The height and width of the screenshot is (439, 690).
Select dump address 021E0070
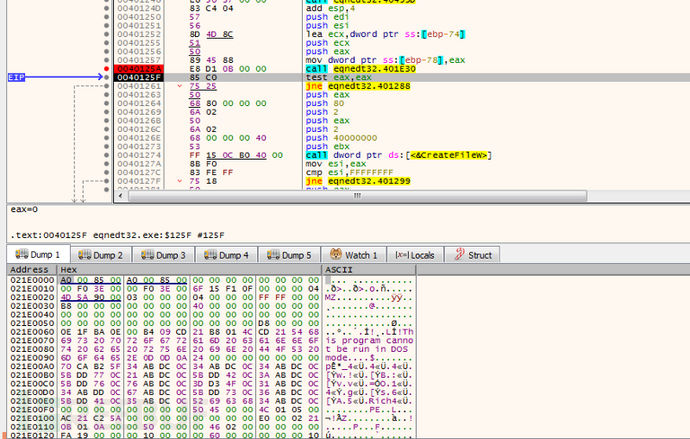33,340
